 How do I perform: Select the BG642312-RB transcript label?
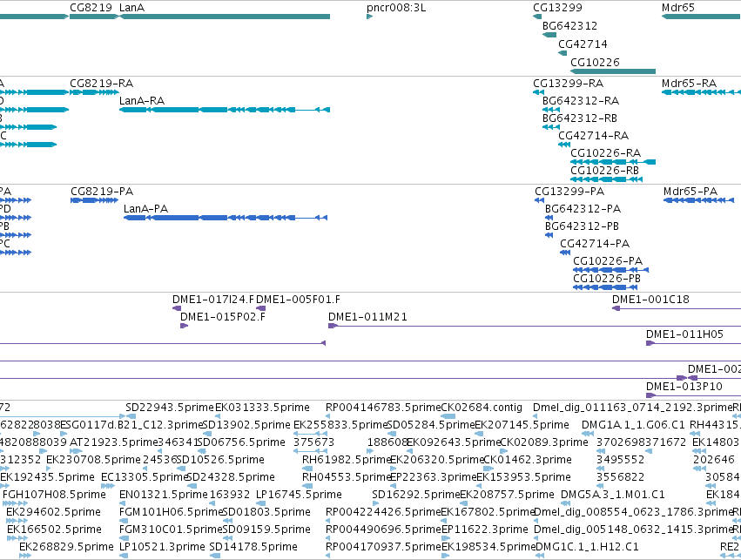pyautogui.click(x=579, y=118)
